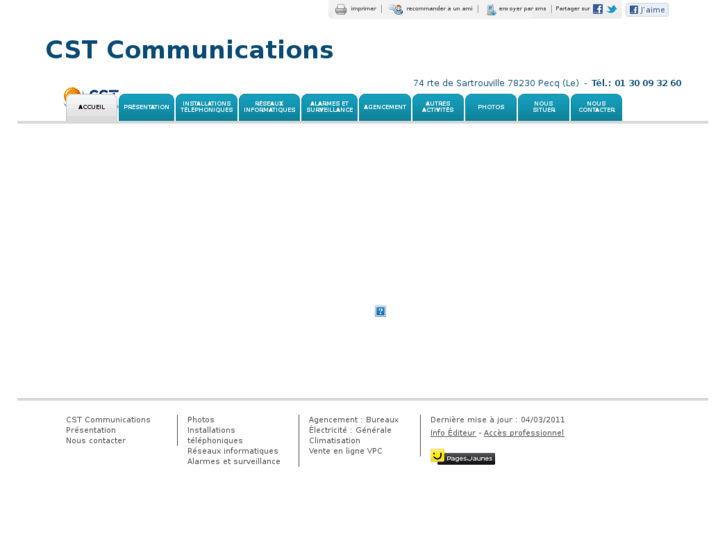Click the imprimer text link
Image resolution: width=727 pixels, height=545 pixels.
tap(364, 9)
